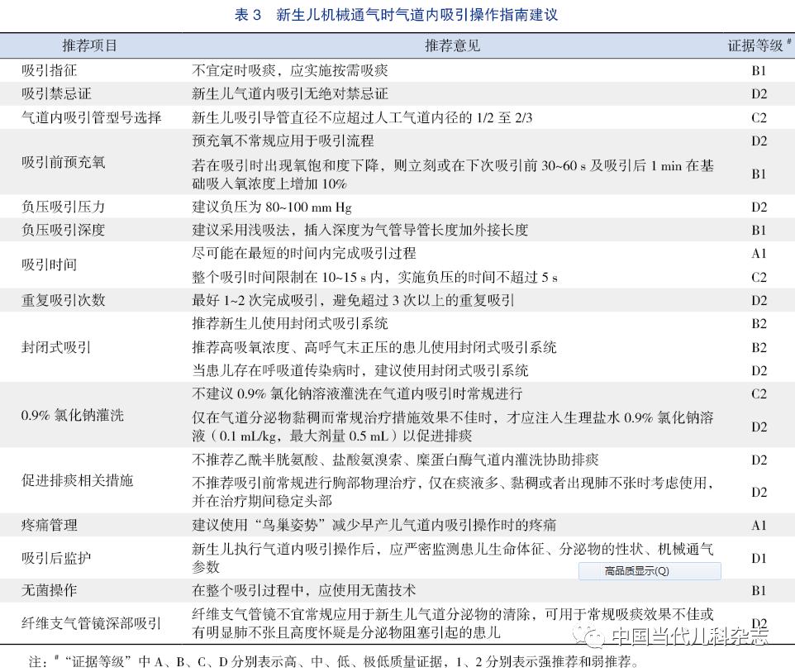The height and width of the screenshot is (672, 795).
Task: Click the 促进排痰相关措施 row label
Action: point(78,480)
